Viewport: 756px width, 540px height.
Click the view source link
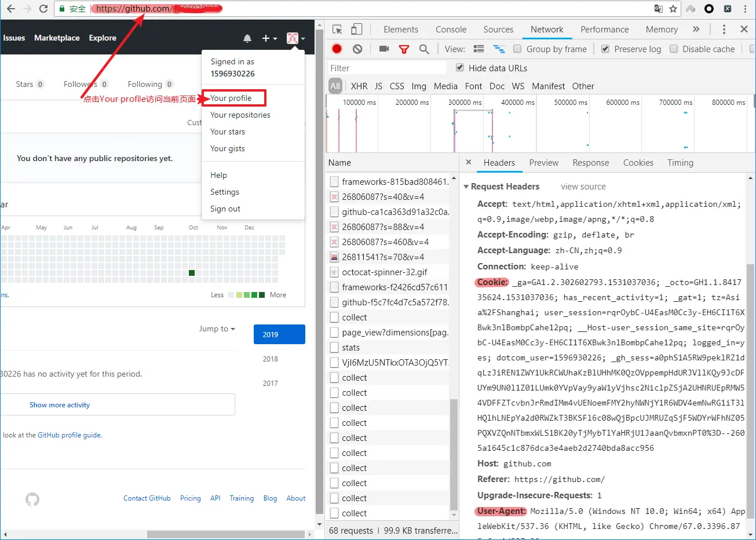pos(583,187)
